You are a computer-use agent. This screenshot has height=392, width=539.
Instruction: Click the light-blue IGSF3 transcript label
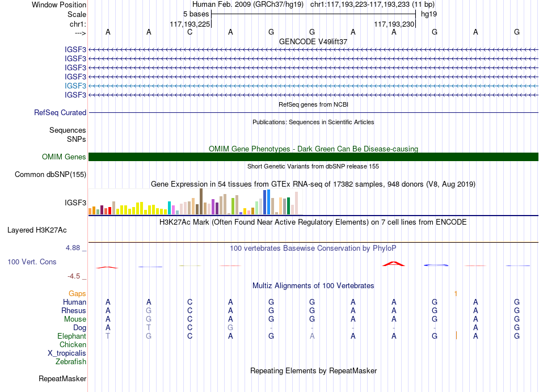[75, 86]
